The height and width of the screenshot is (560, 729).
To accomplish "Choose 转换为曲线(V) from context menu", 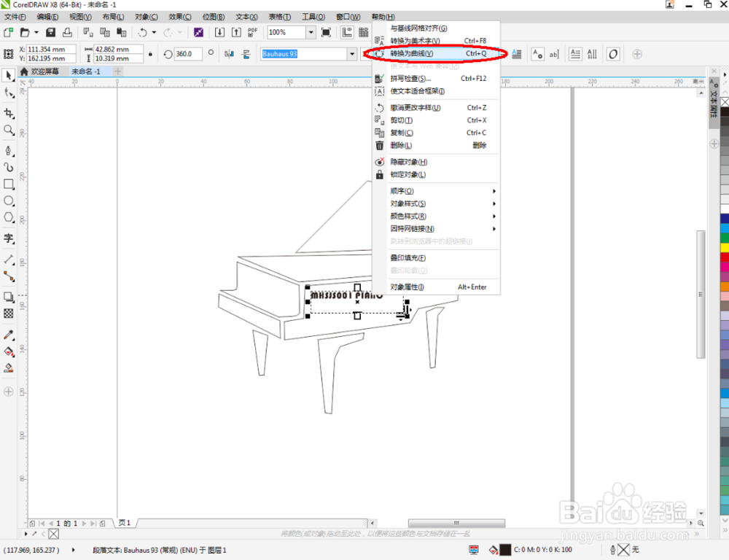I will [437, 53].
